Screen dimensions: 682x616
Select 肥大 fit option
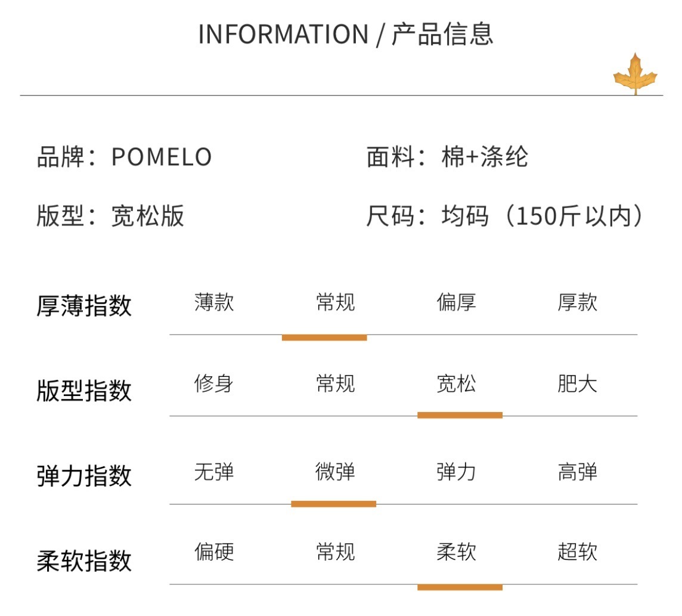pos(577,383)
